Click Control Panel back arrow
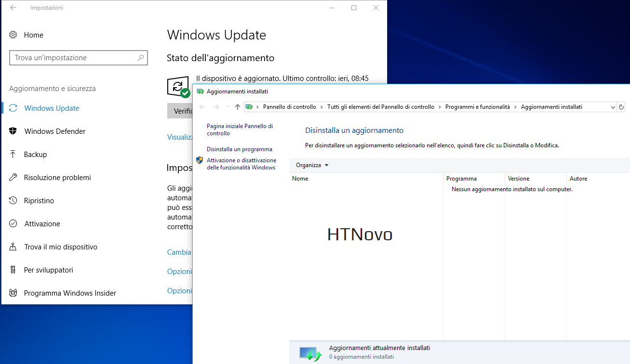The width and height of the screenshot is (630, 364). (202, 107)
